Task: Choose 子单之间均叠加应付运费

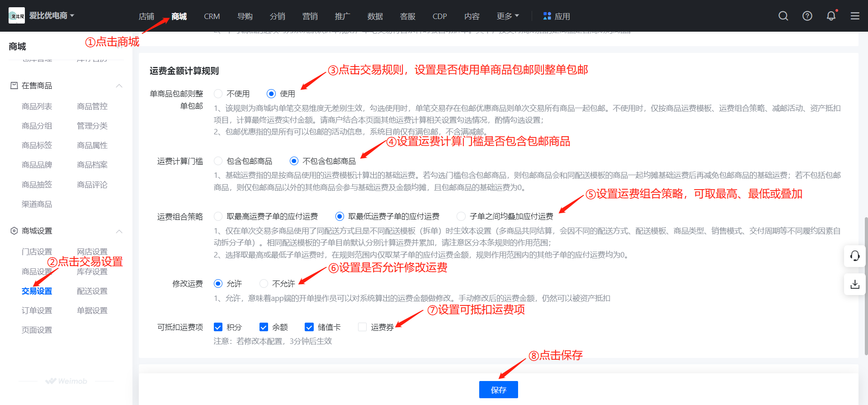Action: tap(461, 216)
